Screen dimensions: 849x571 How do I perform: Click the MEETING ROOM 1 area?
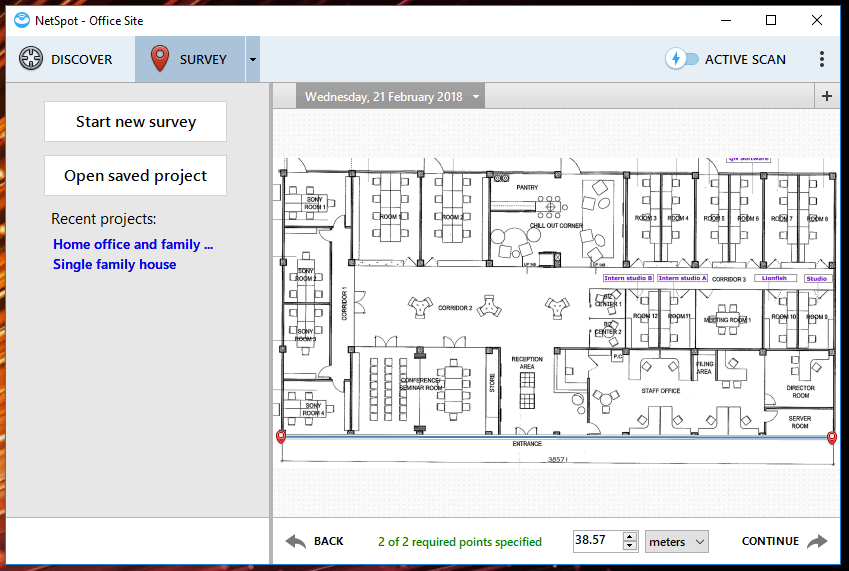point(727,320)
